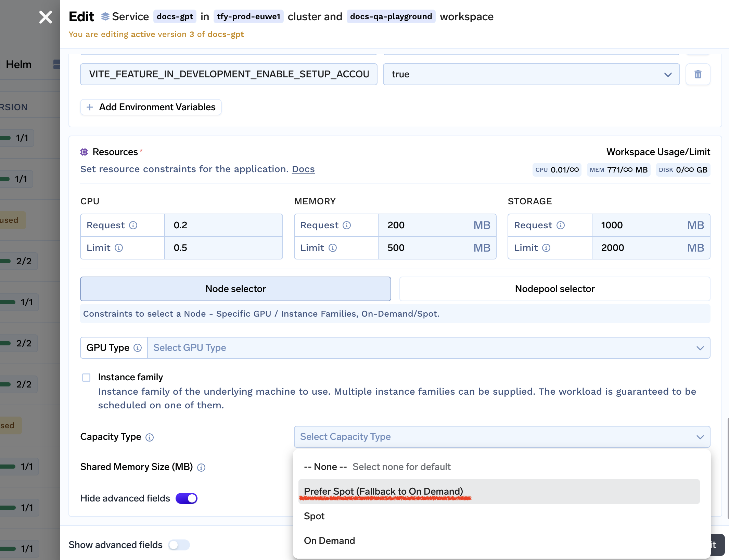Open the Select GPU Type dropdown

[x=428, y=348]
